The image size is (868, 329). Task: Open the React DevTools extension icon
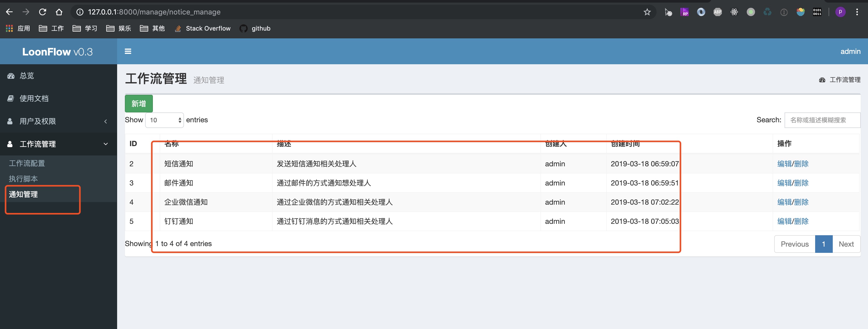point(734,12)
